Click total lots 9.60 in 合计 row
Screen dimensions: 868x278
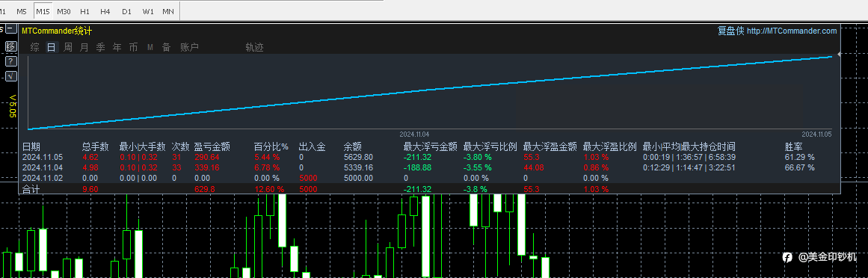[x=90, y=189]
